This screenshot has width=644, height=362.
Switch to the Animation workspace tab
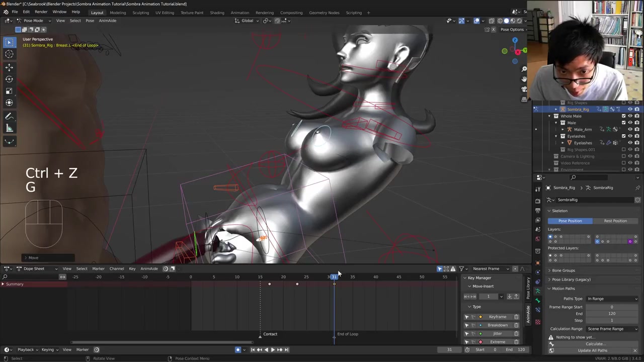point(239,13)
